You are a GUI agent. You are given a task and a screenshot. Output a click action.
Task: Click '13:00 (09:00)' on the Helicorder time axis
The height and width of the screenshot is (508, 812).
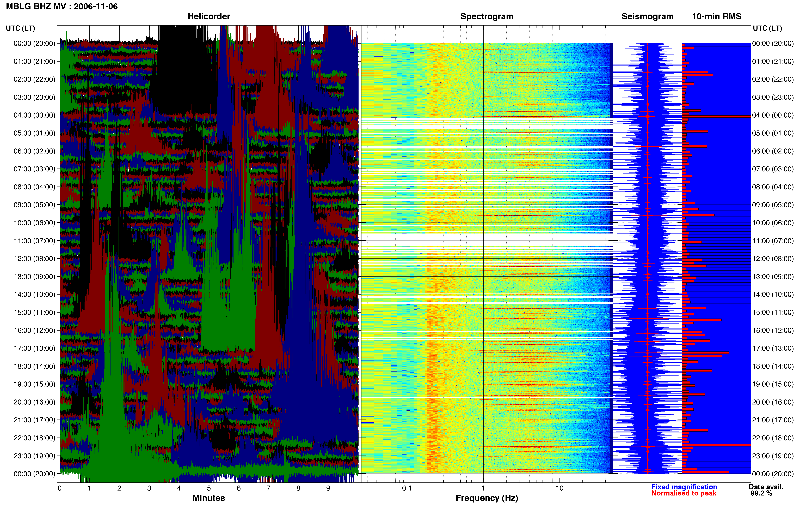tap(34, 277)
